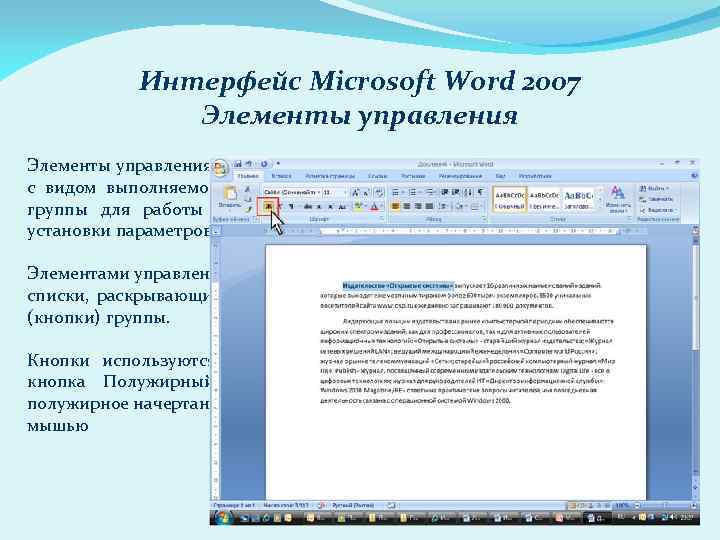720x540 pixels.
Task: Open the font size 11 dropdown
Action: pos(335,192)
